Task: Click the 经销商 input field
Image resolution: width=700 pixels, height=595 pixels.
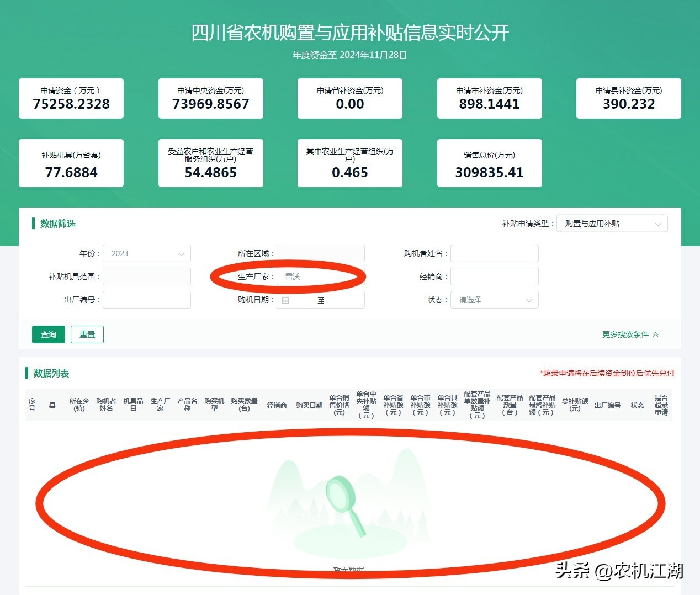Action: pos(495,277)
